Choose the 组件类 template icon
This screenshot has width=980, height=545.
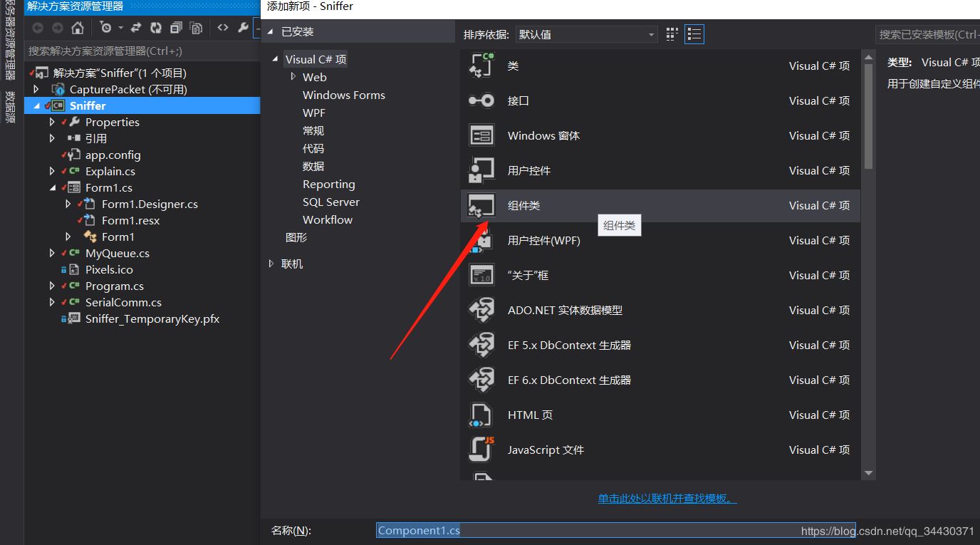tap(481, 205)
